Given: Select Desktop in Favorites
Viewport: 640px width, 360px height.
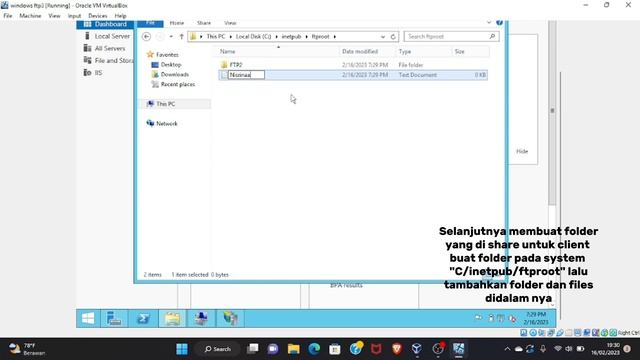Looking at the screenshot, I should pyautogui.click(x=171, y=64).
